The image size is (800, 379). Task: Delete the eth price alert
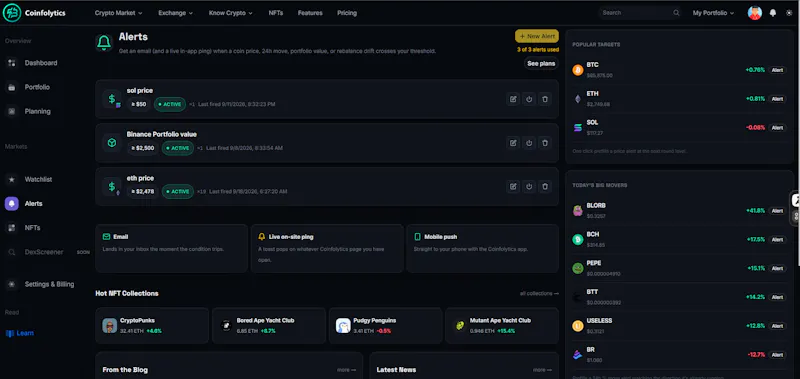(545, 187)
